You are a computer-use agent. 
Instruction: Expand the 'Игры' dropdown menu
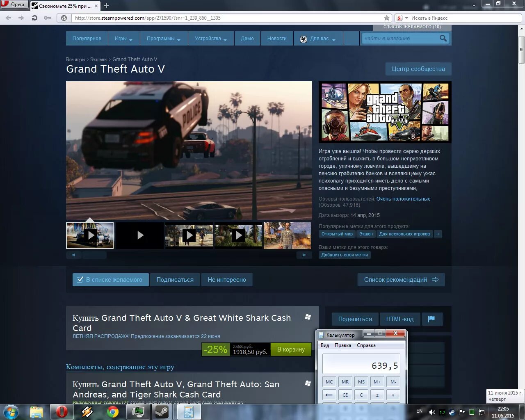(124, 39)
